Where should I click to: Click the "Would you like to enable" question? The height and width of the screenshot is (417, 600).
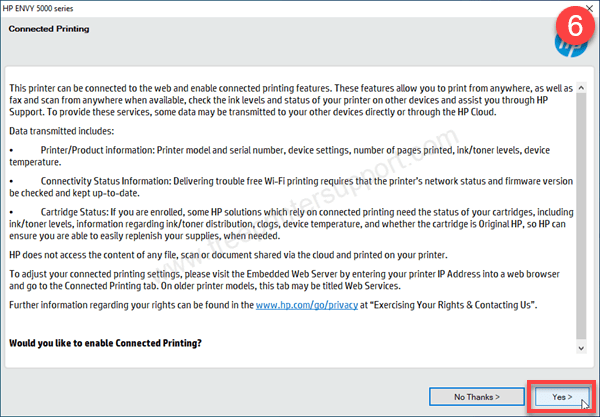(107, 343)
